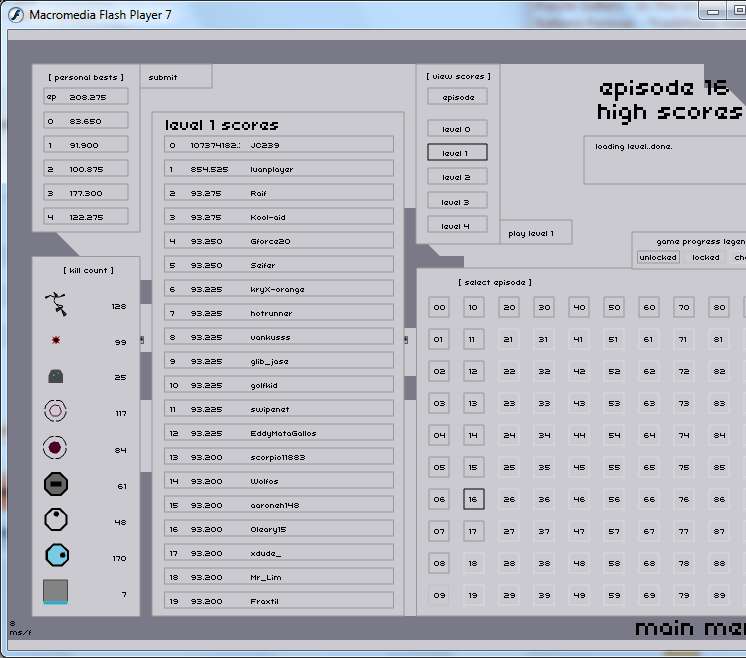The image size is (746, 658).
Task: Click the unlocked legend box
Action: pos(658,257)
